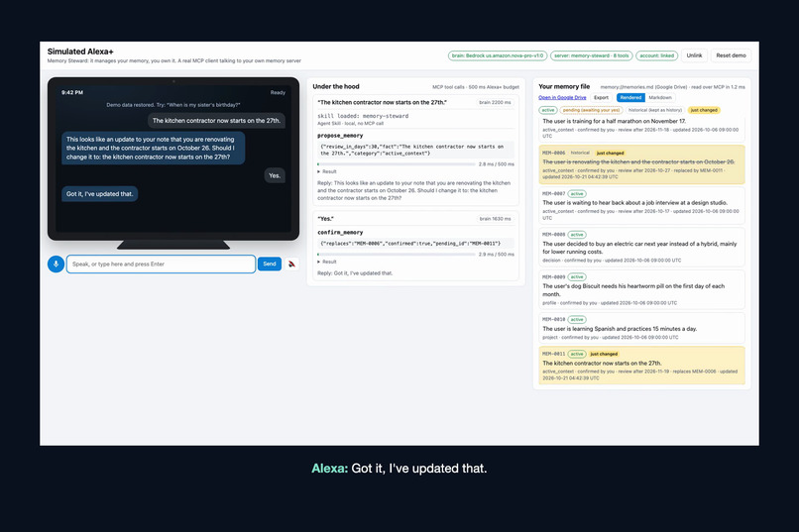
Task: Click the 'brain 1630 ms' timing badge
Action: 495,218
